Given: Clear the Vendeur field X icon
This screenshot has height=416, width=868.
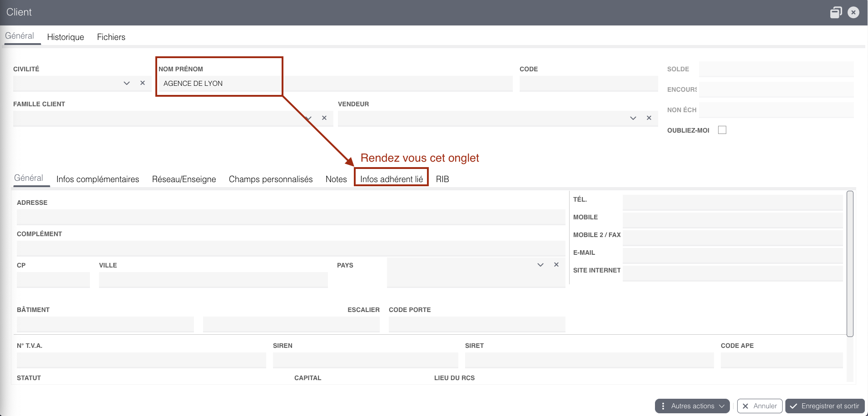Looking at the screenshot, I should [x=649, y=118].
